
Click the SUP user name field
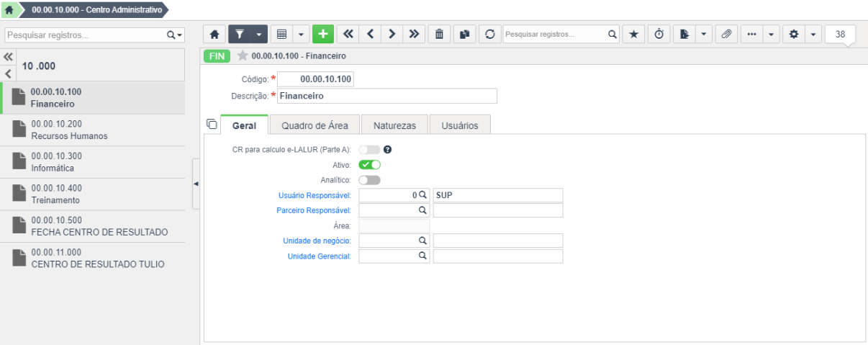coord(498,195)
